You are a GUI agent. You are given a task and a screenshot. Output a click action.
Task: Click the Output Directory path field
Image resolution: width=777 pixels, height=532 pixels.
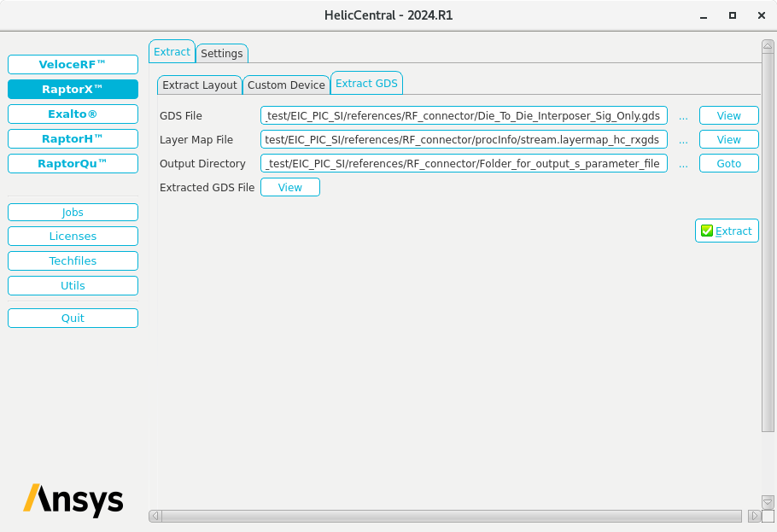(x=464, y=164)
